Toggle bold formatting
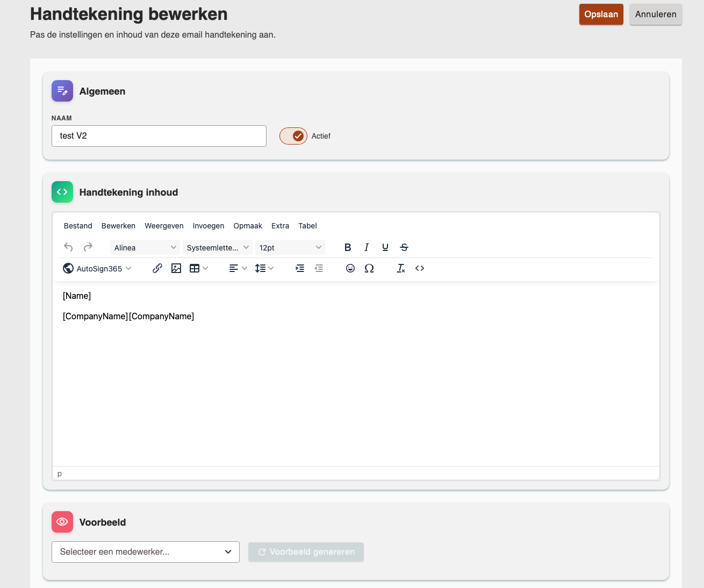The height and width of the screenshot is (588, 704). [x=348, y=247]
